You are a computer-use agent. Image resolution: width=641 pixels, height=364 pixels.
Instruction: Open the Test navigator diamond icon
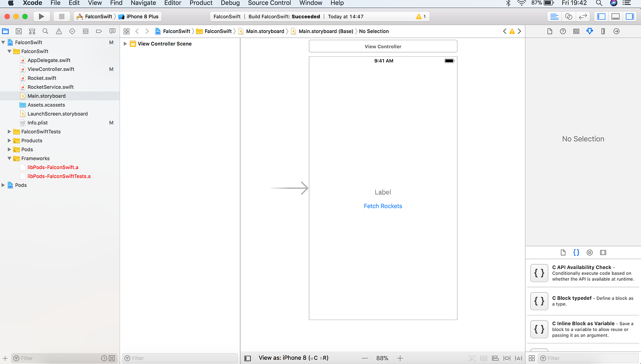tap(72, 32)
